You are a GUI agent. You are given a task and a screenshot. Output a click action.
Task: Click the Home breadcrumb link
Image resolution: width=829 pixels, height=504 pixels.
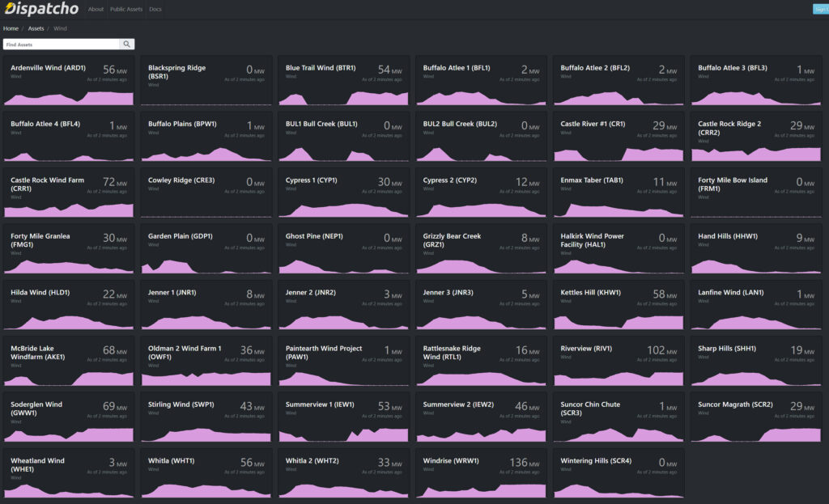tap(11, 28)
